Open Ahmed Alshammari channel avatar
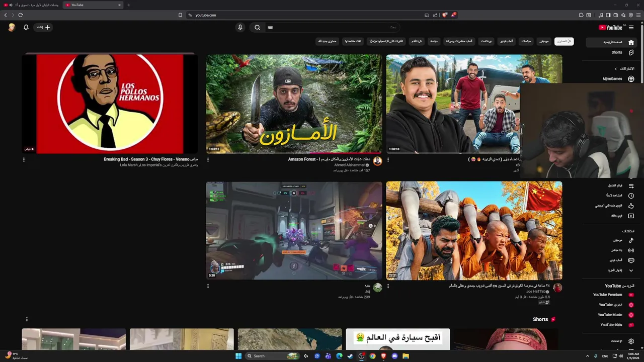Image resolution: width=644 pixels, height=362 pixels. click(x=377, y=161)
